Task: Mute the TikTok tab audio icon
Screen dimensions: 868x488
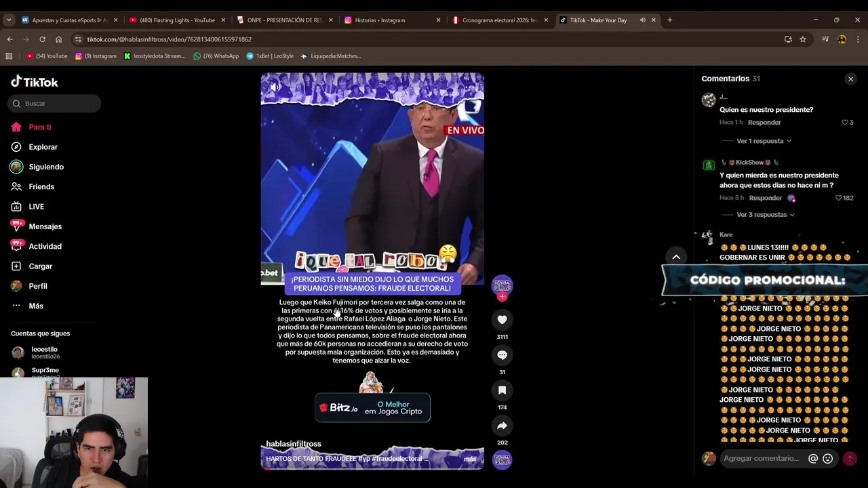Action: 642,20
